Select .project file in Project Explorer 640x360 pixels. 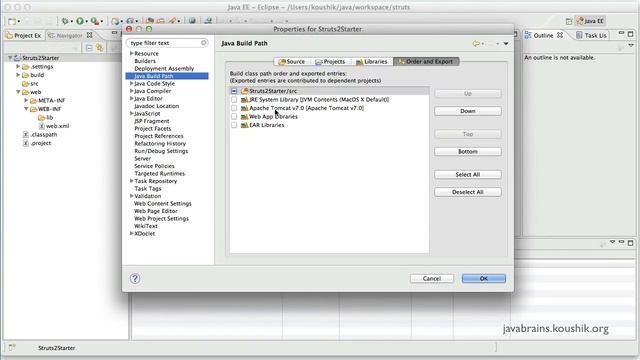(41, 143)
